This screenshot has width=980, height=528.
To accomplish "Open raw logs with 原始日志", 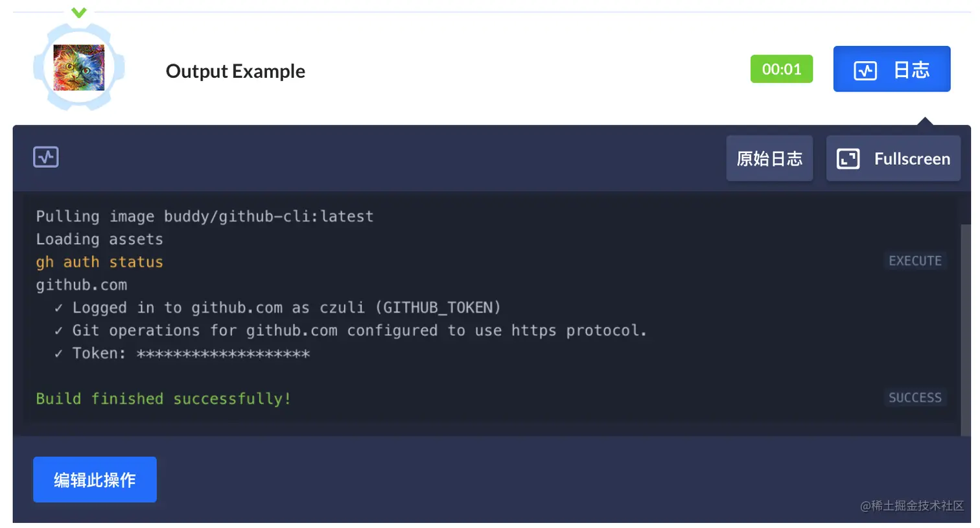I will pos(769,158).
